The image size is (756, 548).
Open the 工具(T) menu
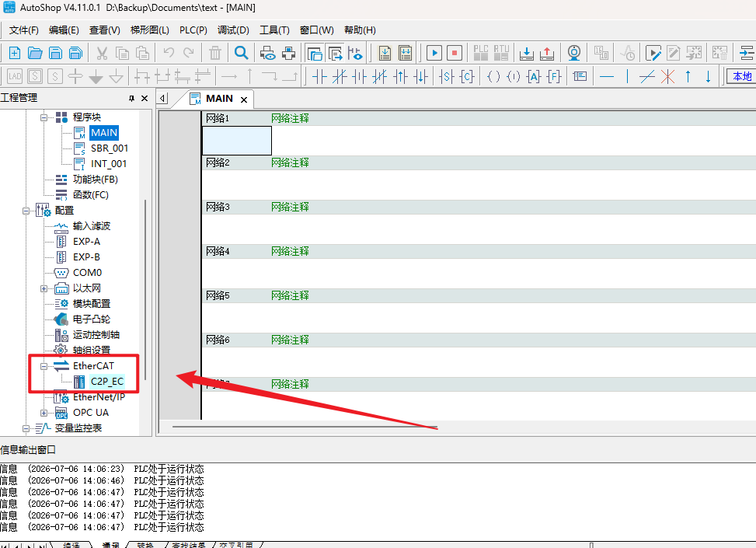pyautogui.click(x=274, y=30)
